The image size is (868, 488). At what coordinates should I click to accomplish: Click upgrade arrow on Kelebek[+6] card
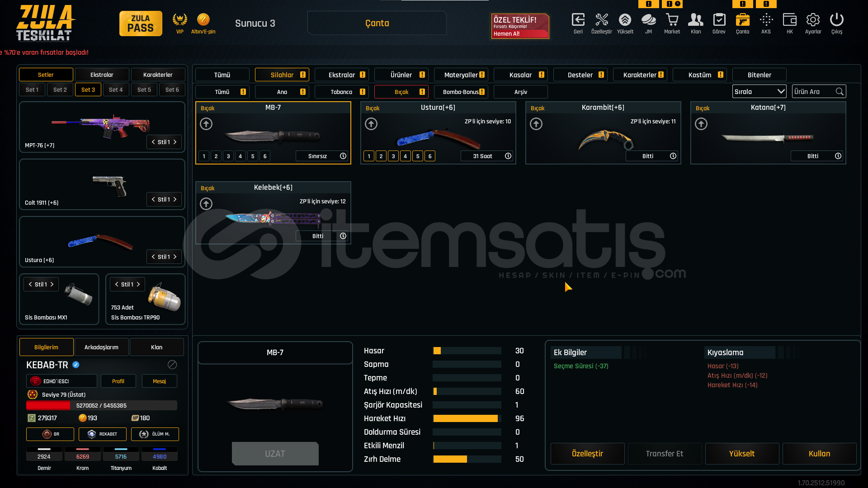(x=206, y=204)
